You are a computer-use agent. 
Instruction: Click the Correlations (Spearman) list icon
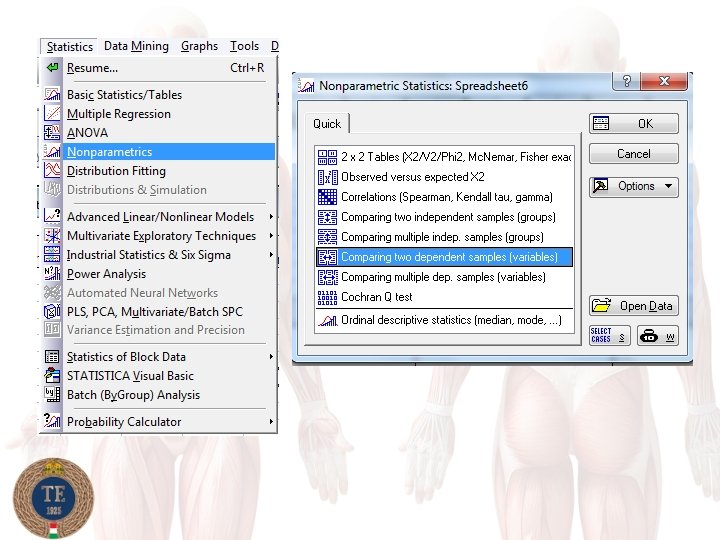click(327, 197)
